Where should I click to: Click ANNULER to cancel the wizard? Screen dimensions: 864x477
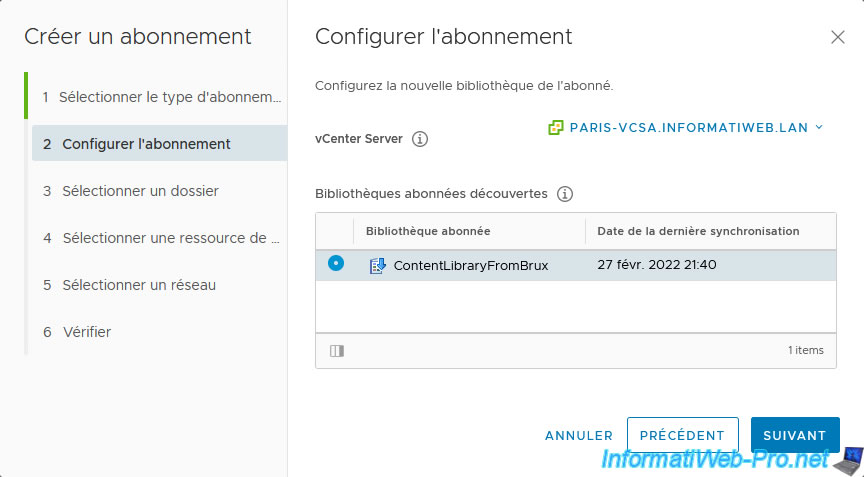coord(579,436)
